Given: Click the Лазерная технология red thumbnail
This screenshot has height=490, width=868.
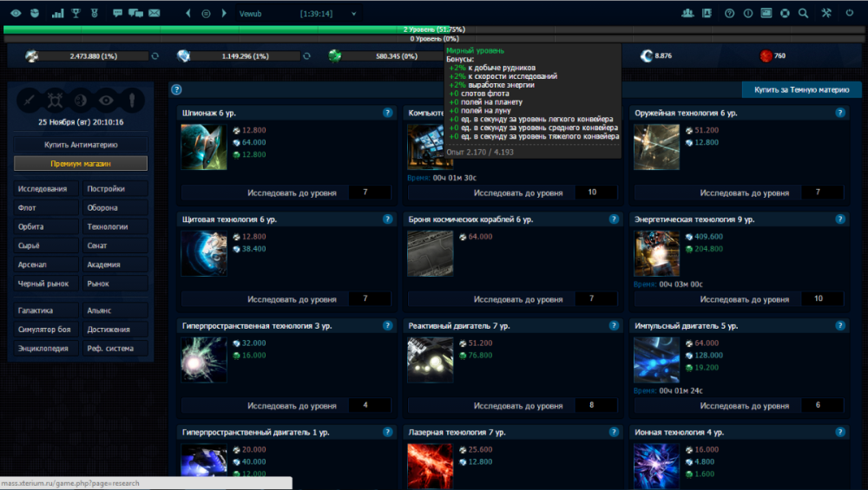Looking at the screenshot, I should click(431, 466).
